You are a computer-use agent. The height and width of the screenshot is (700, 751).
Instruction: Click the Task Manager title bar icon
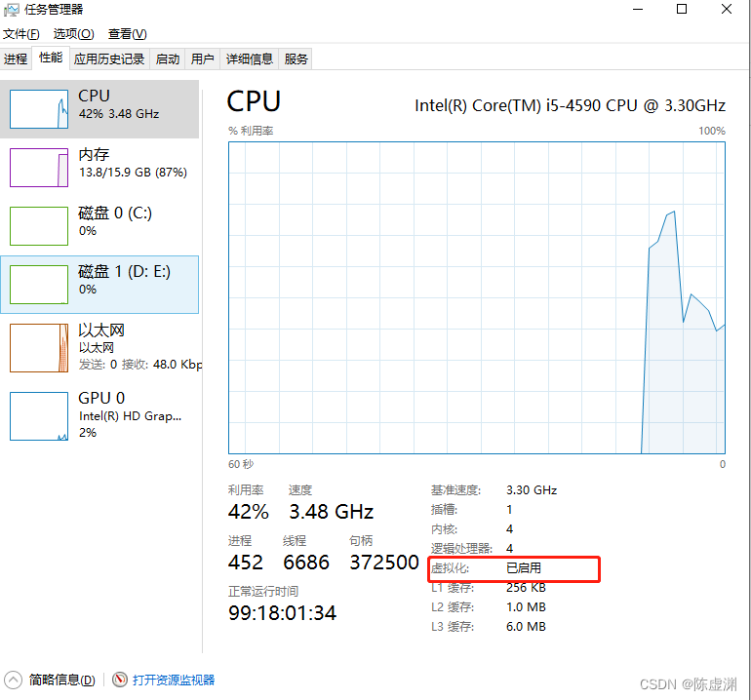click(x=11, y=10)
